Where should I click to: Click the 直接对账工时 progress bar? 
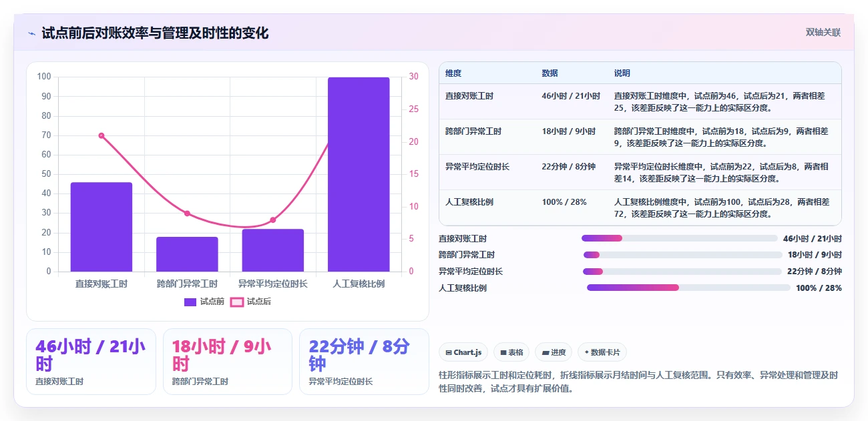(679, 238)
